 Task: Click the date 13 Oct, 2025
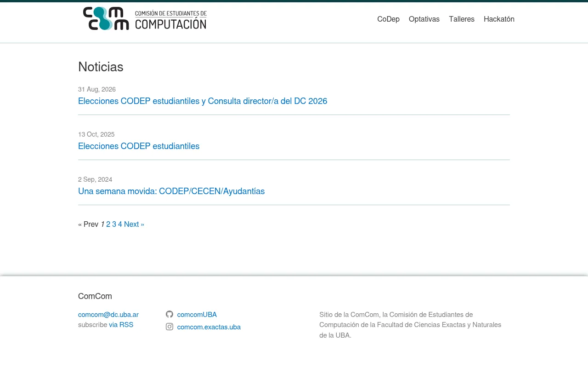tap(96, 134)
